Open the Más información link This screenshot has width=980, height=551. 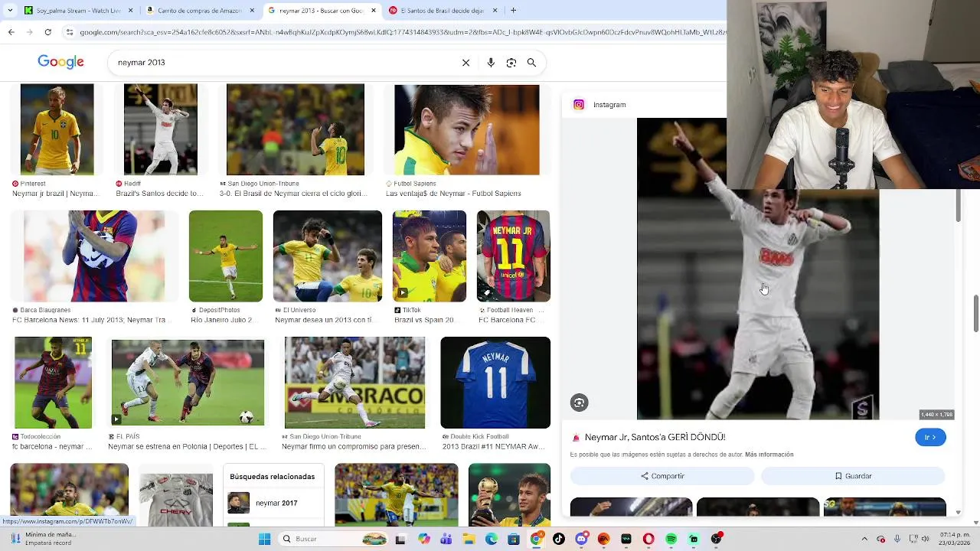pyautogui.click(x=769, y=455)
